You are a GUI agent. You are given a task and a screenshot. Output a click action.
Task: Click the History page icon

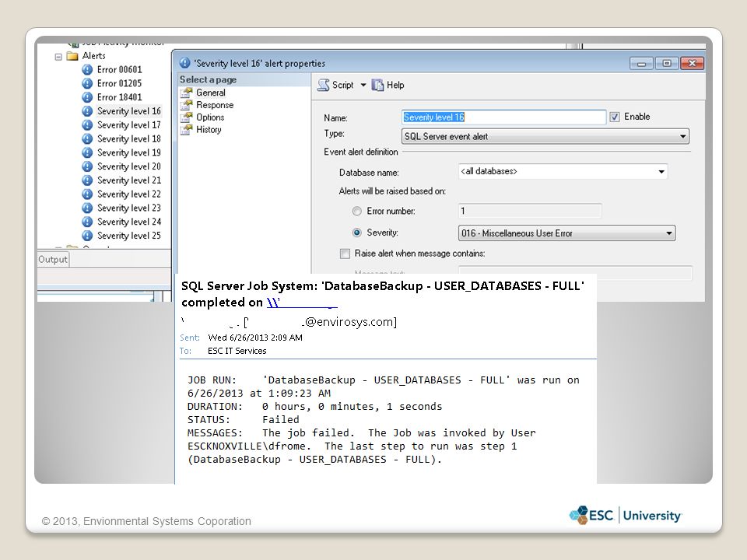click(186, 130)
